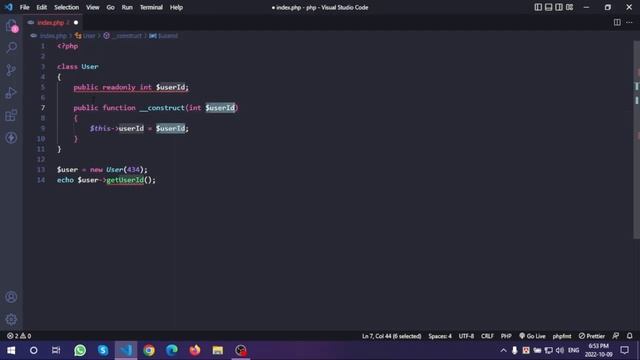Open File Explorer from the taskbar
Viewport: 640px width, 360px height.
coord(218,350)
